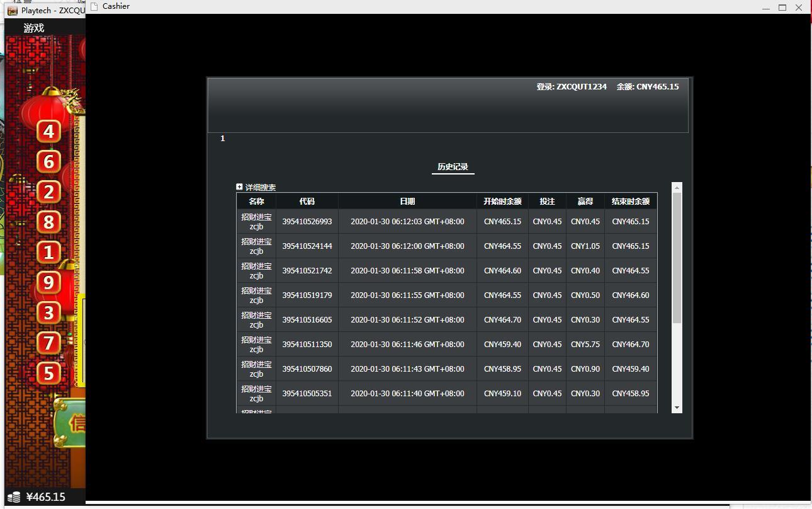
Task: Click the CNY0.50 win amount
Action: pos(585,295)
